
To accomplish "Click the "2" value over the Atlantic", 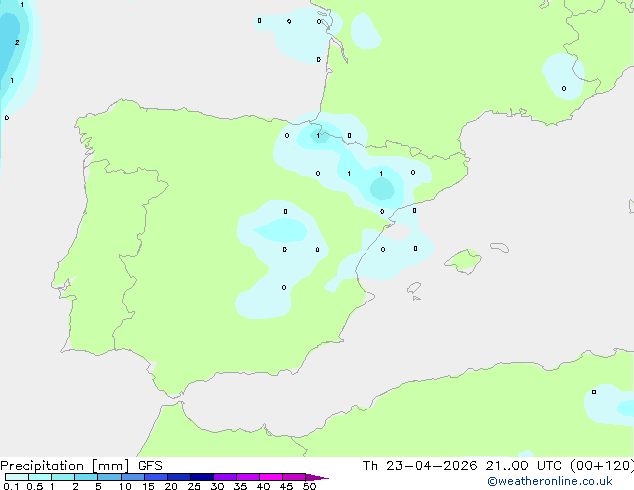I will (17, 42).
